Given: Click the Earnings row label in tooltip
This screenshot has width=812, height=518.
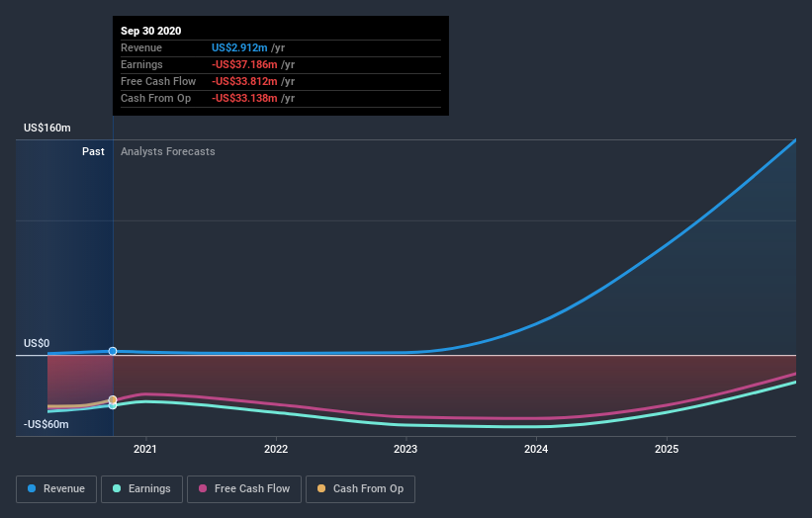Looking at the screenshot, I should coord(141,64).
